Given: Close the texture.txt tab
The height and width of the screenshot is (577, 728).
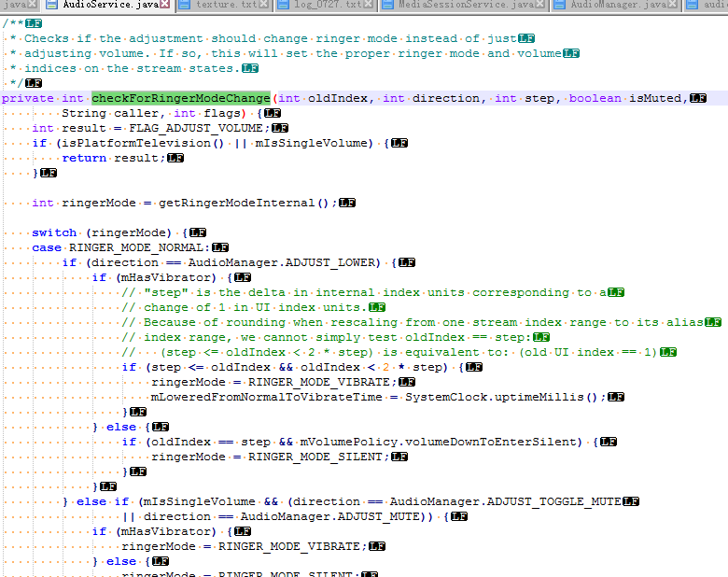Looking at the screenshot, I should 264,5.
